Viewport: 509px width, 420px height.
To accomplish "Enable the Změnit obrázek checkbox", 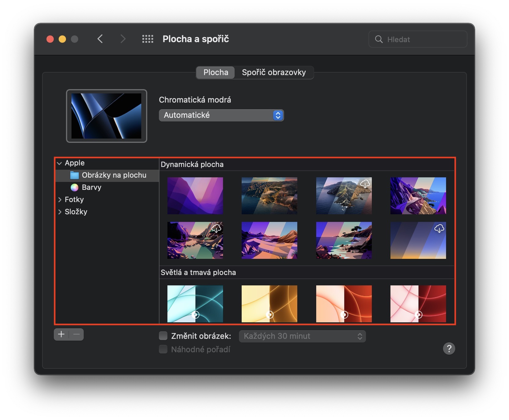I will pyautogui.click(x=163, y=336).
